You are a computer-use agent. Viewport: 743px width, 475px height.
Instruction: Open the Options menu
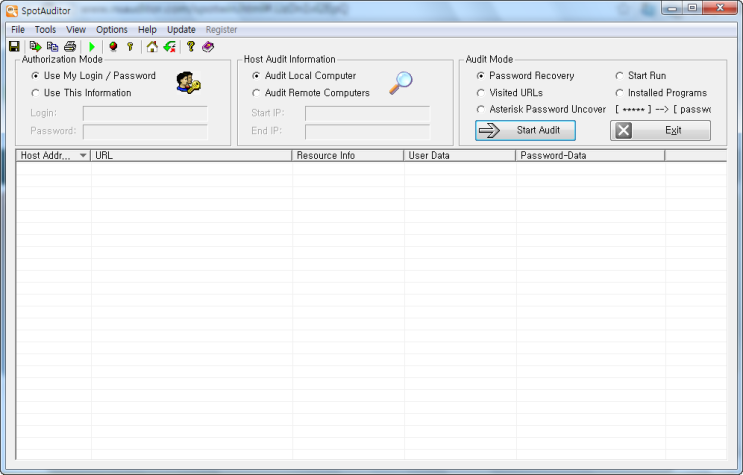tap(112, 29)
